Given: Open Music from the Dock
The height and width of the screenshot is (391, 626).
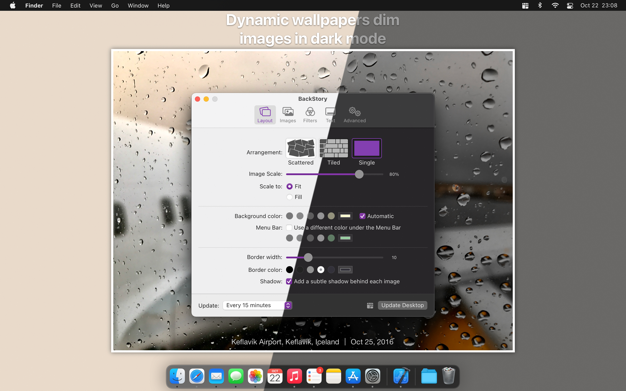Looking at the screenshot, I should (x=295, y=376).
